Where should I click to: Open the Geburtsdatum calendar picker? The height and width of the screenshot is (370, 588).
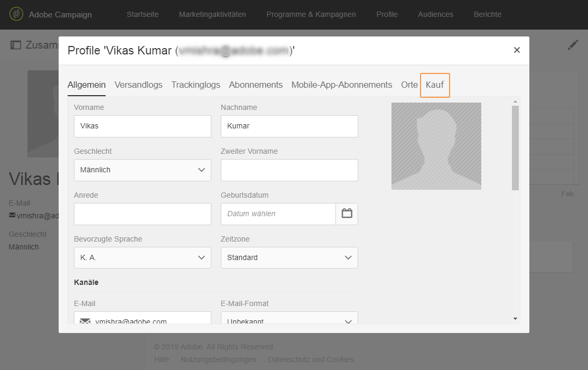[347, 214]
